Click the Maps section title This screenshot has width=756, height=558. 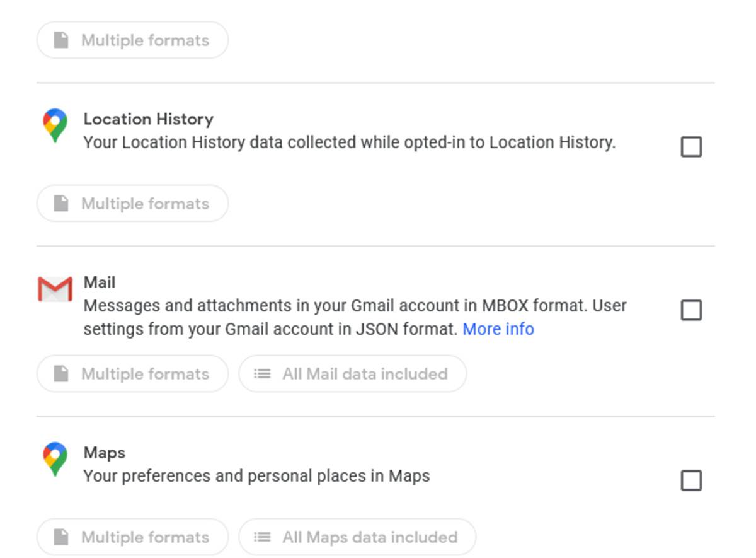103,451
